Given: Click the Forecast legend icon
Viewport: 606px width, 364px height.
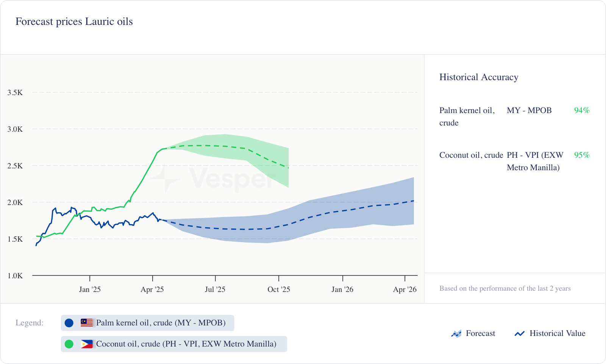Looking at the screenshot, I should coord(456,334).
